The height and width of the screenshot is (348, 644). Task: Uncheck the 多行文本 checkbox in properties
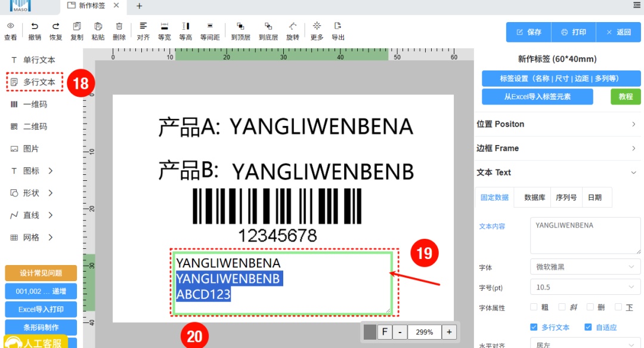pyautogui.click(x=534, y=327)
